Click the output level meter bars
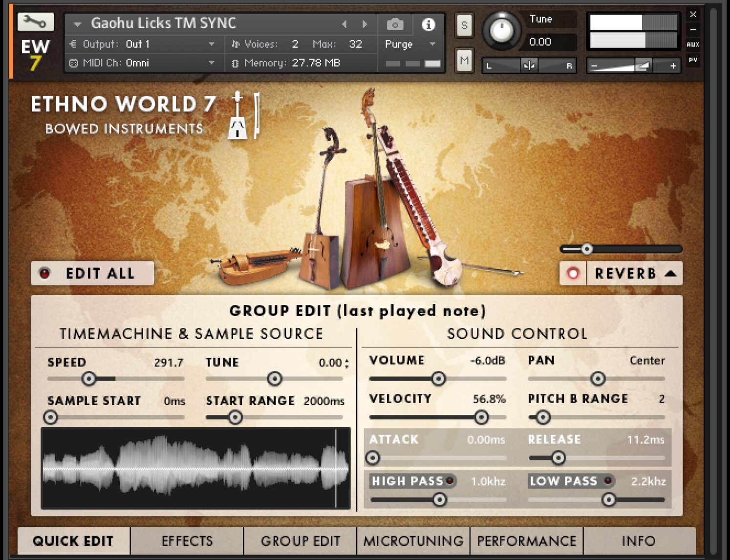The image size is (730, 560). (634, 31)
